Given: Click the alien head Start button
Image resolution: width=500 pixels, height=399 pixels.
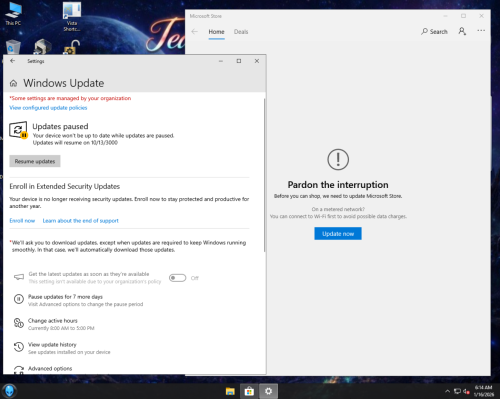Looking at the screenshot, I should (9, 391).
